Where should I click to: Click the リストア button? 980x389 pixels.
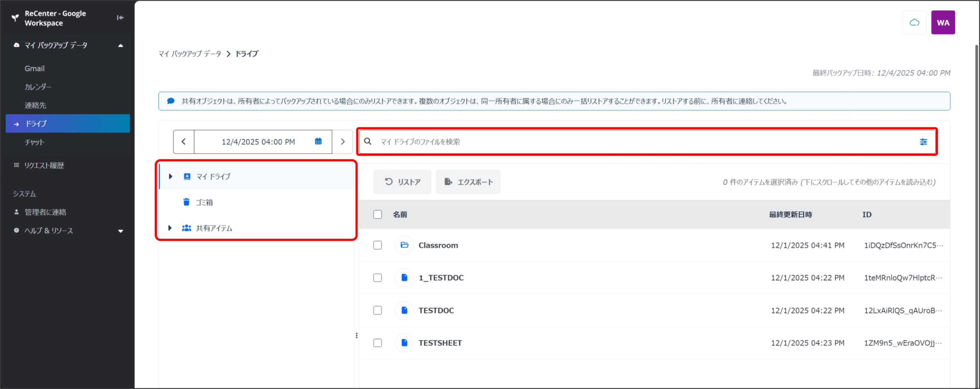click(x=402, y=182)
